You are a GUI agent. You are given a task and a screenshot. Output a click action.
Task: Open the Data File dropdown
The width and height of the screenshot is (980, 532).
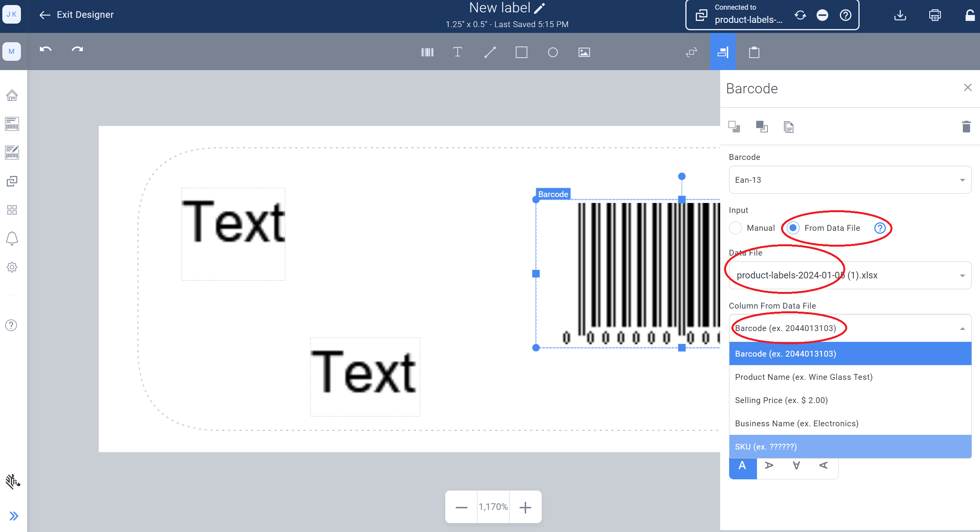850,275
